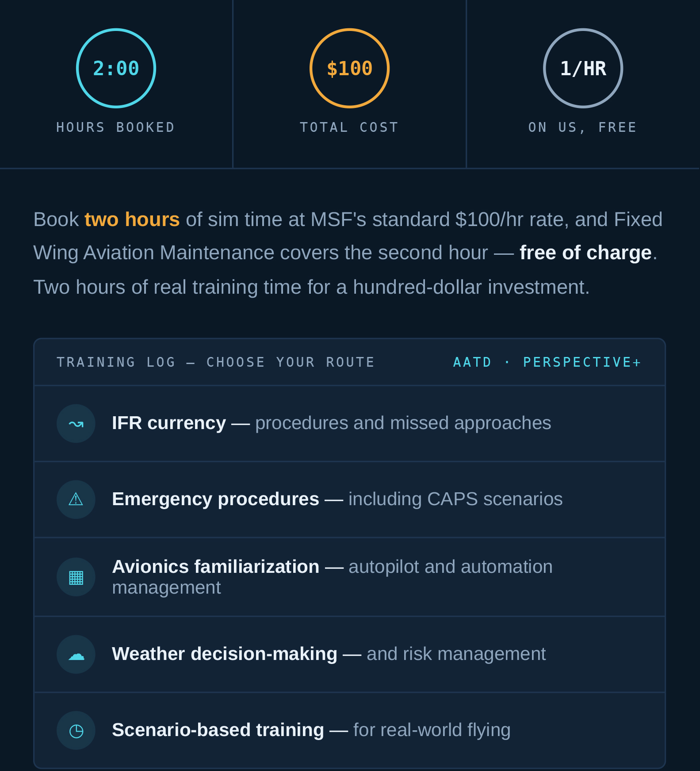Click the Scenario-based training clock icon
700x771 pixels.
pos(76,731)
